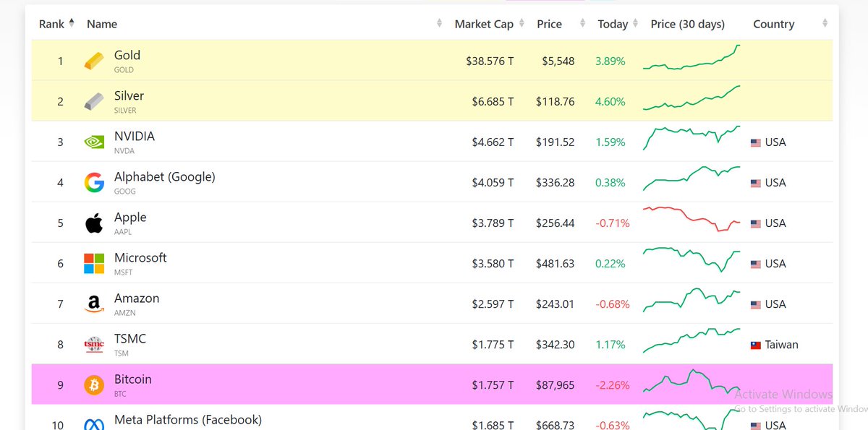Click the Microsoft four-square logo
This screenshot has height=430, width=868.
[x=93, y=263]
